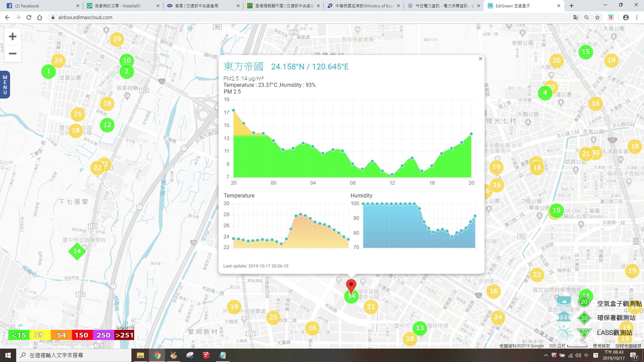The height and width of the screenshot is (362, 644).
Task: Zoom out the map with minus button
Action: [x=12, y=54]
